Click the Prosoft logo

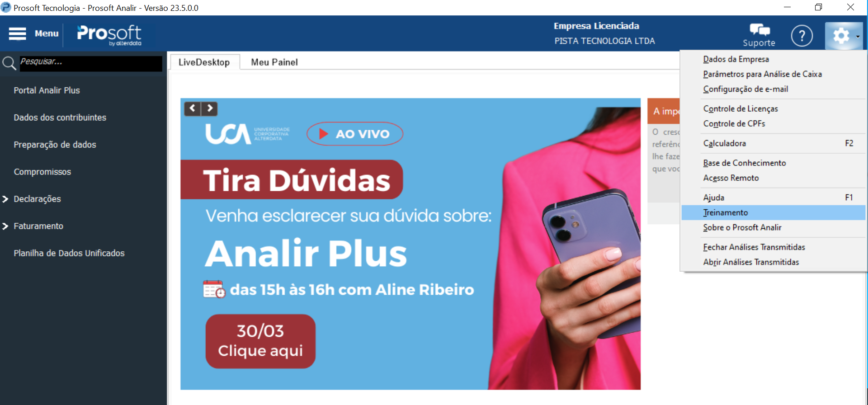click(x=109, y=34)
